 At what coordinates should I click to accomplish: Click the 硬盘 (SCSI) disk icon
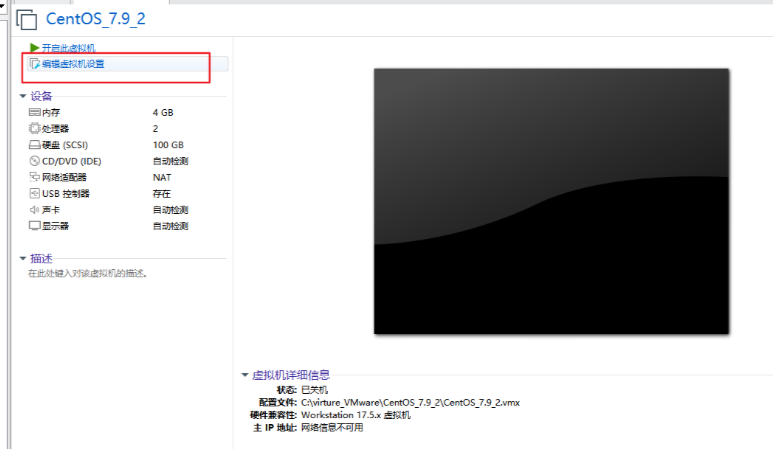pyautogui.click(x=35, y=145)
